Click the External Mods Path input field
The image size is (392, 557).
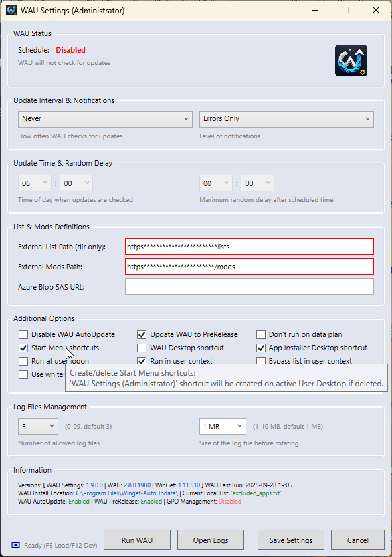[249, 267]
